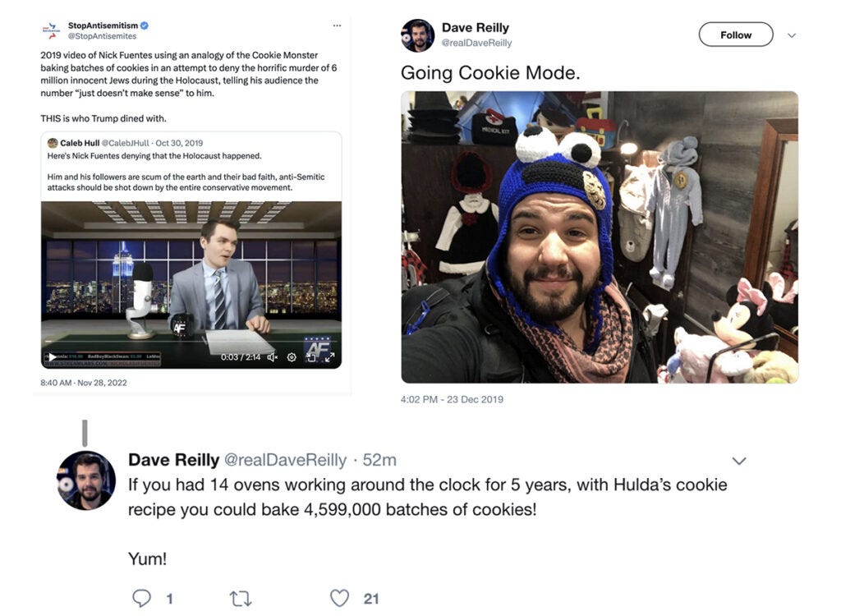Follow Dave Reilly with the Follow button
This screenshot has width=841, height=616.
736,34
